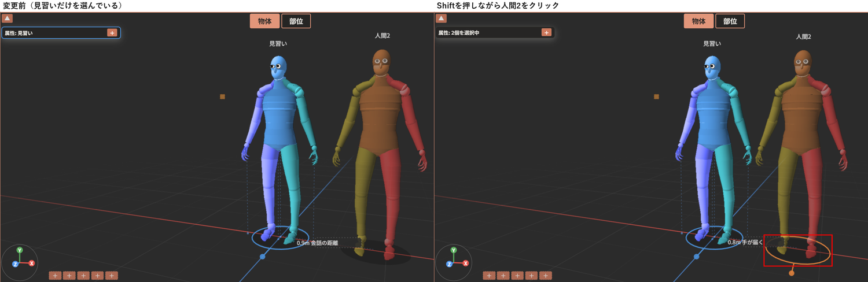The height and width of the screenshot is (282, 868).
Task: Click the plus button beside 属性: 見習い
Action: tap(112, 33)
